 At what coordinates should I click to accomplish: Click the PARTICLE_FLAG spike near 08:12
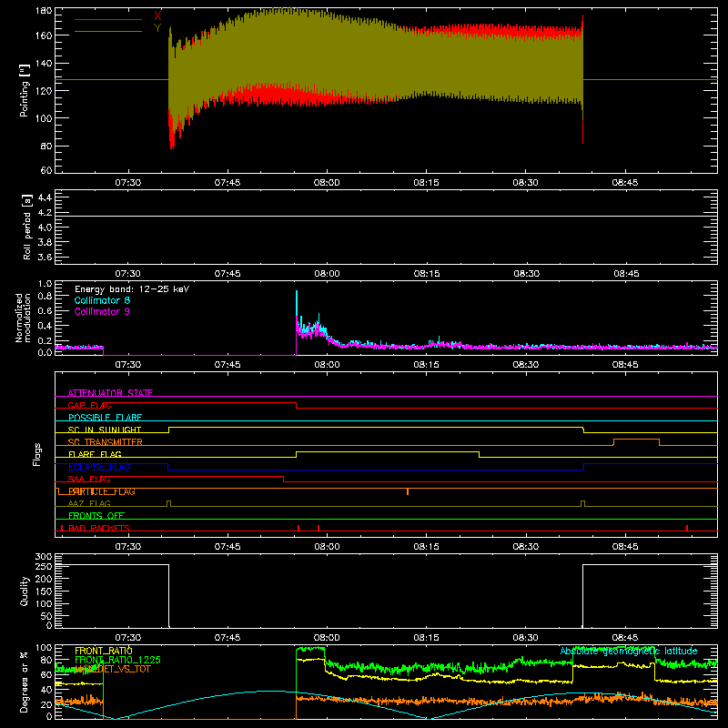tap(408, 491)
